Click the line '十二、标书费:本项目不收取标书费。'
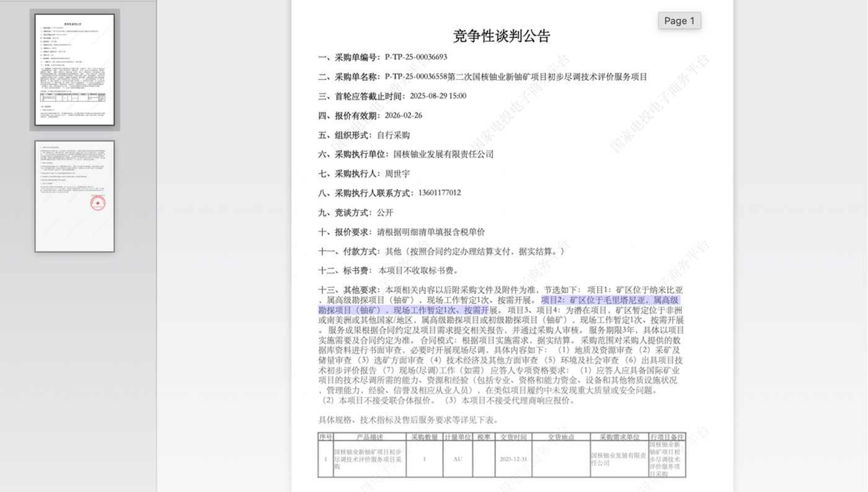Viewport: 868px width, 492px height. click(389, 271)
